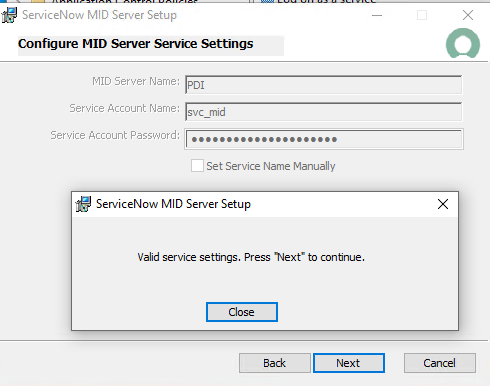Click the green ServiceNow logo

(x=463, y=44)
